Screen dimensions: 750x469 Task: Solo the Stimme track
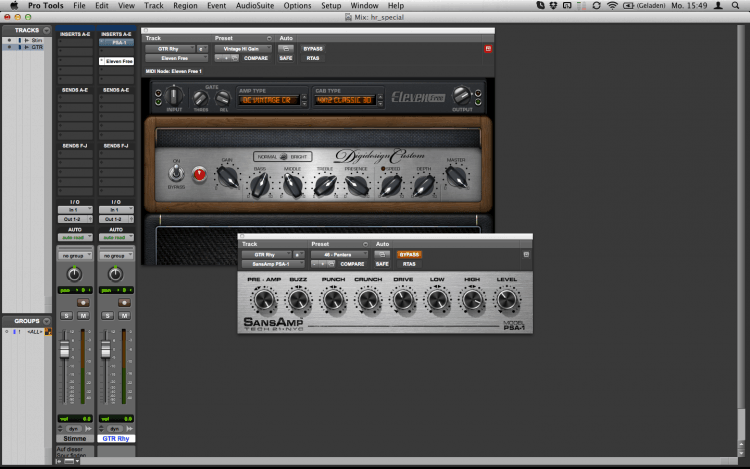[x=66, y=316]
